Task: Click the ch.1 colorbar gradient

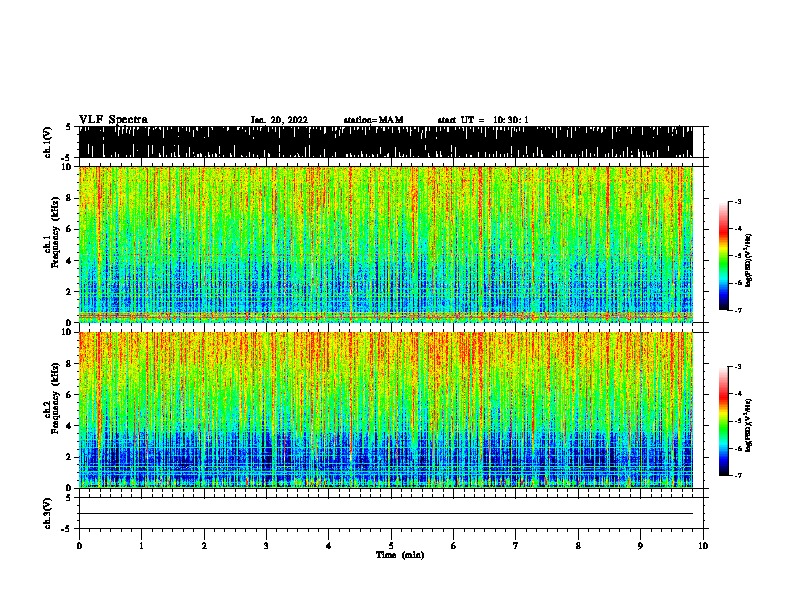Action: [724, 256]
